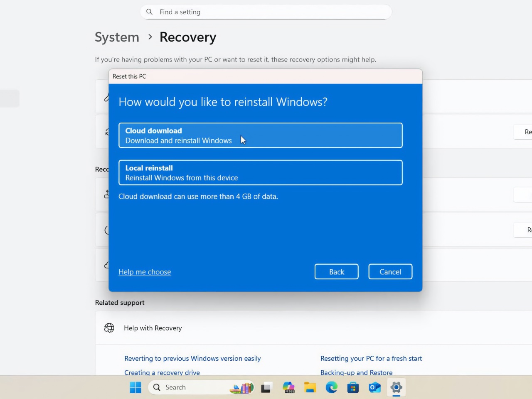Open the Backing-up and Restore link
The height and width of the screenshot is (399, 532).
click(x=356, y=372)
